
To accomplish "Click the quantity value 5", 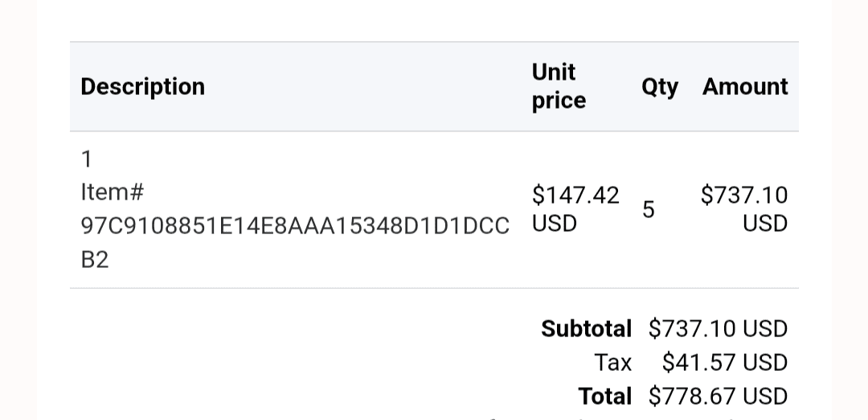I will (x=648, y=209).
